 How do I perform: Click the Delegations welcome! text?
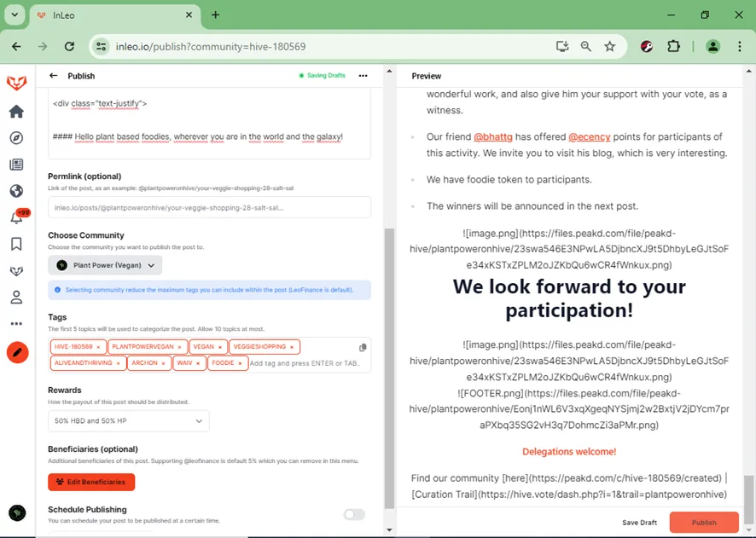[569, 452]
